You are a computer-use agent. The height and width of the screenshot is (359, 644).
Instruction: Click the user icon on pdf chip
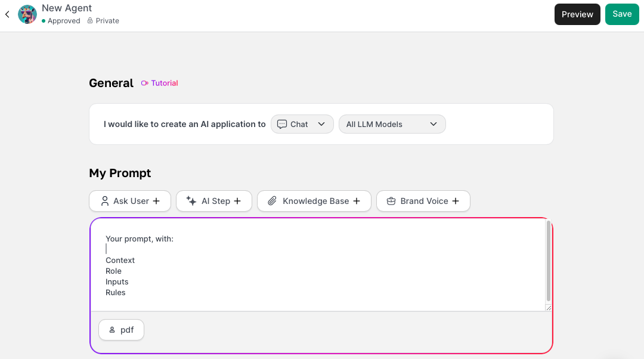pyautogui.click(x=112, y=330)
